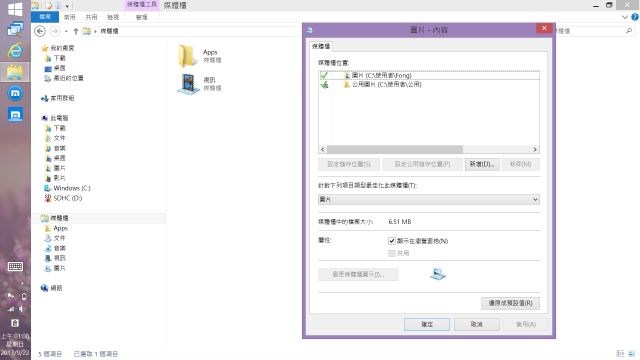640x360 pixels.
Task: Click the File Explorer taskbar icon
Action: point(15,72)
